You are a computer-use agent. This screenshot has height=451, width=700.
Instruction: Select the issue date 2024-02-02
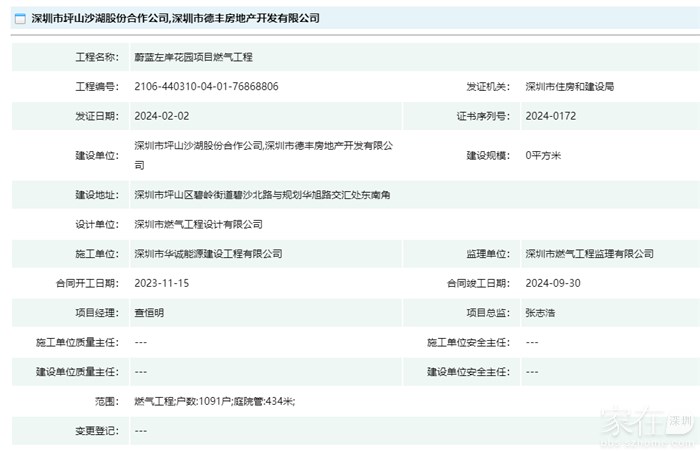click(x=162, y=115)
